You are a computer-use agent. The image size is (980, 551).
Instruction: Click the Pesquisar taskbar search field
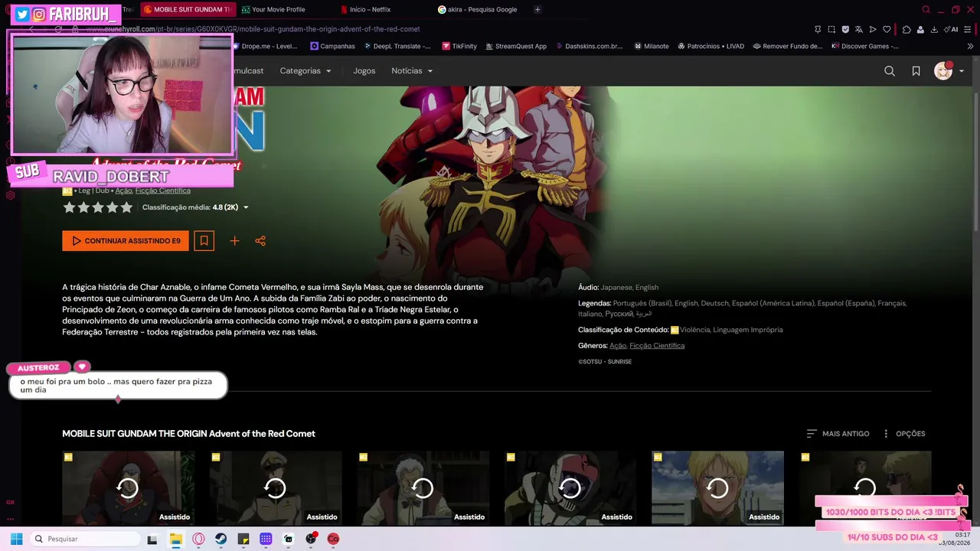[x=87, y=539]
